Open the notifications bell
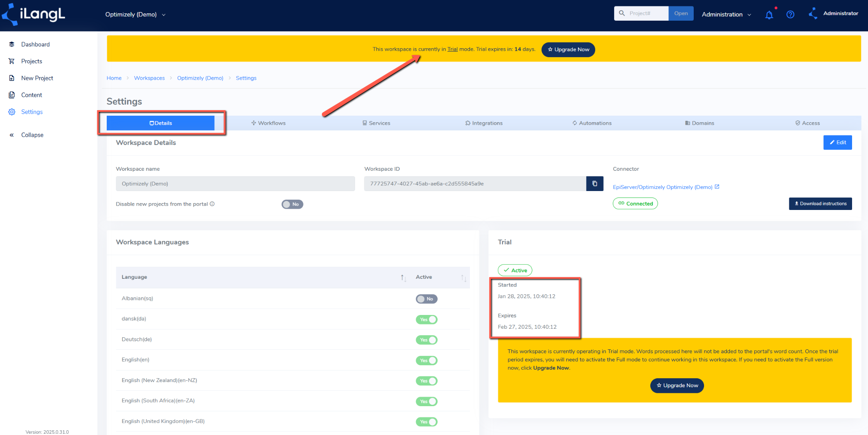868x435 pixels. click(x=769, y=15)
